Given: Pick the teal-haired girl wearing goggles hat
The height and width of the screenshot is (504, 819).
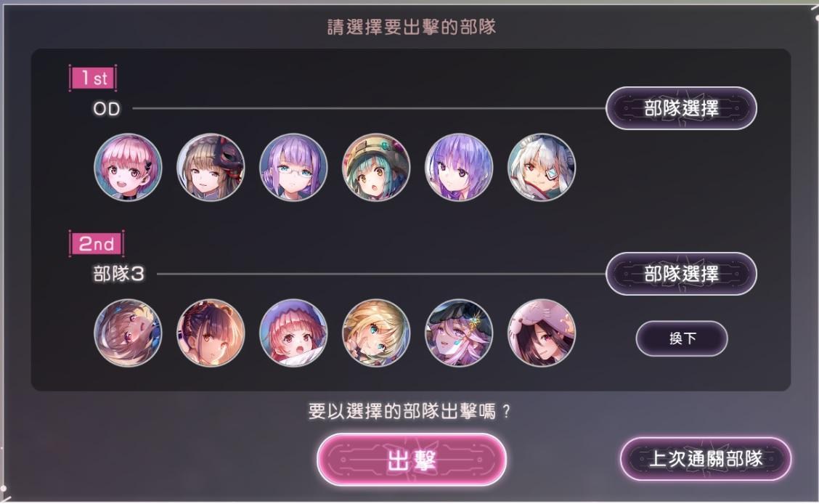Looking at the screenshot, I should click(376, 168).
